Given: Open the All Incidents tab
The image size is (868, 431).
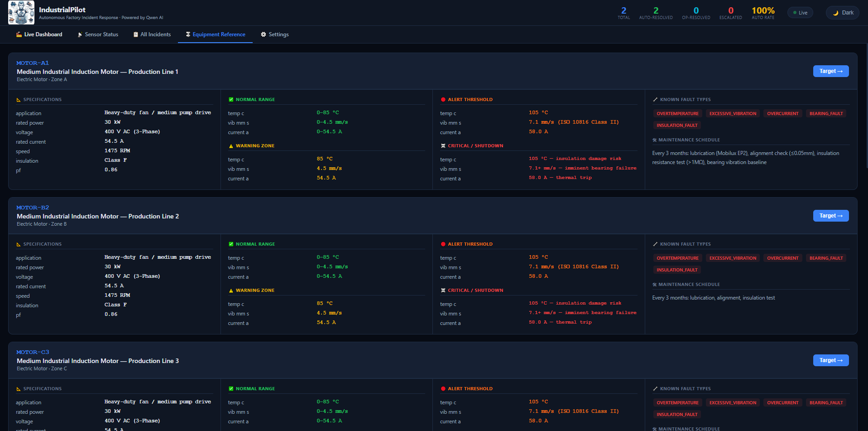Looking at the screenshot, I should (152, 34).
